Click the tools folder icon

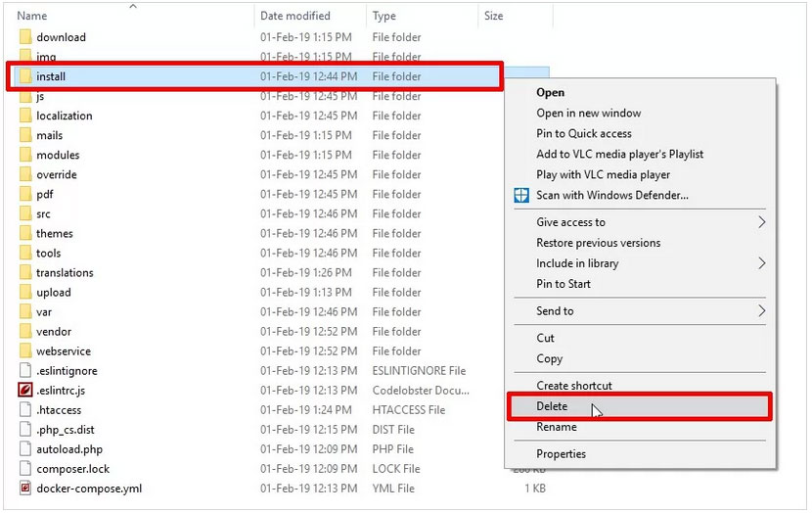click(25, 254)
